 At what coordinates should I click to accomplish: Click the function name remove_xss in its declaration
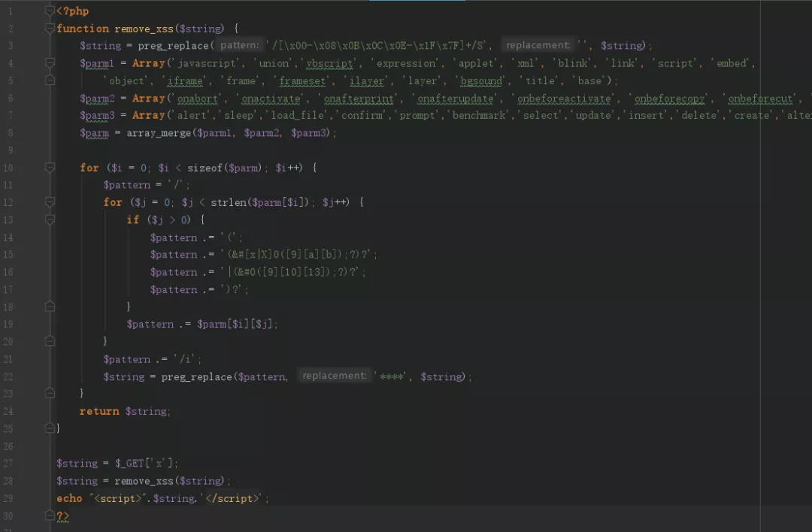click(x=144, y=29)
